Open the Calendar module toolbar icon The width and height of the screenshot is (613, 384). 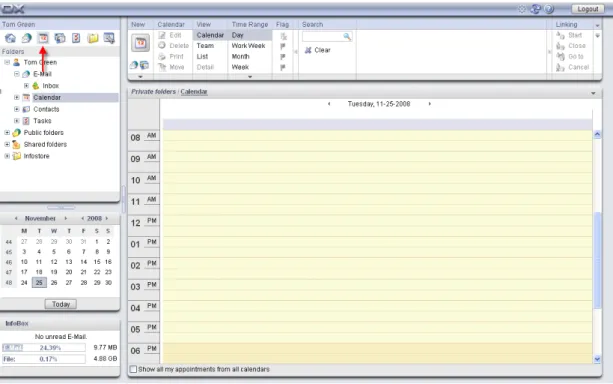43,38
